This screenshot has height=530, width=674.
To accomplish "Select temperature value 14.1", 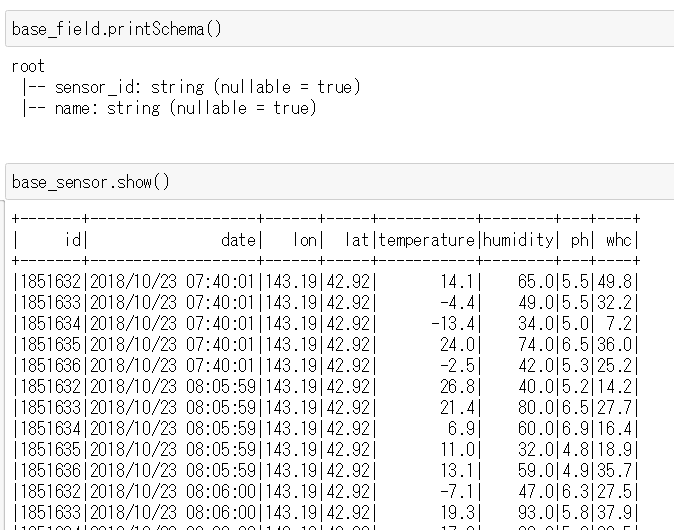I will coord(457,282).
